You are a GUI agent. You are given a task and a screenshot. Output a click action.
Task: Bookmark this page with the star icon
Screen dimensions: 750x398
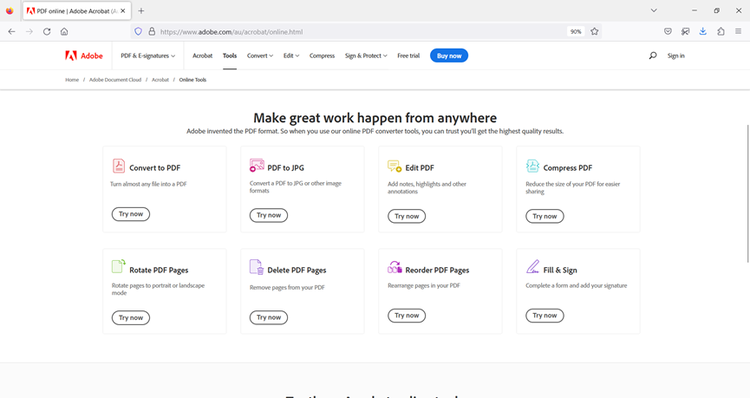click(x=594, y=32)
